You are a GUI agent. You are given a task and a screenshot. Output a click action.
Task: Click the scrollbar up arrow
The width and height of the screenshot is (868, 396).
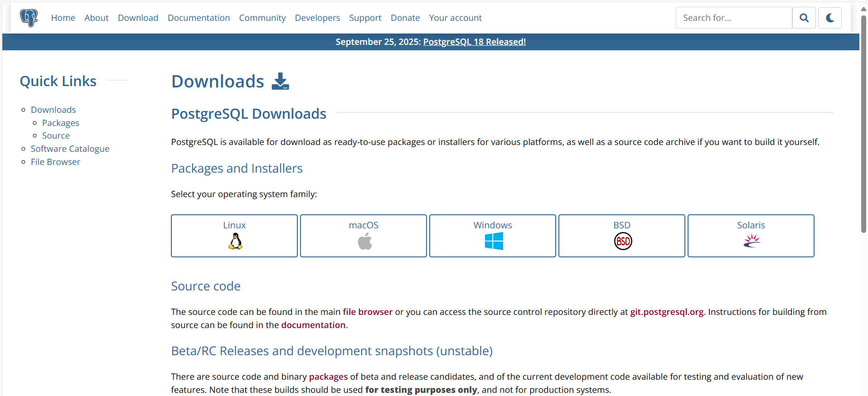coord(863,9)
